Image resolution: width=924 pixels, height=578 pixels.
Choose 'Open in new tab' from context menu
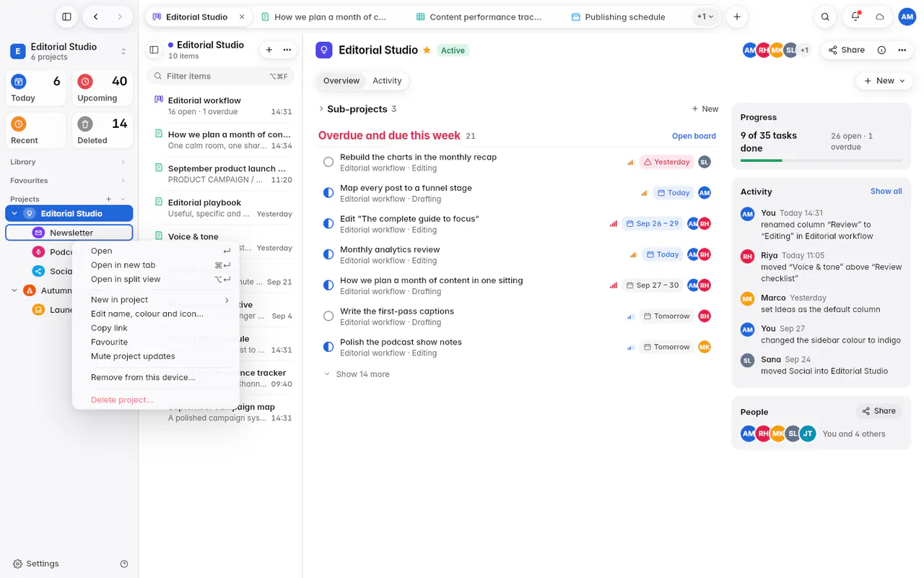coord(155,265)
